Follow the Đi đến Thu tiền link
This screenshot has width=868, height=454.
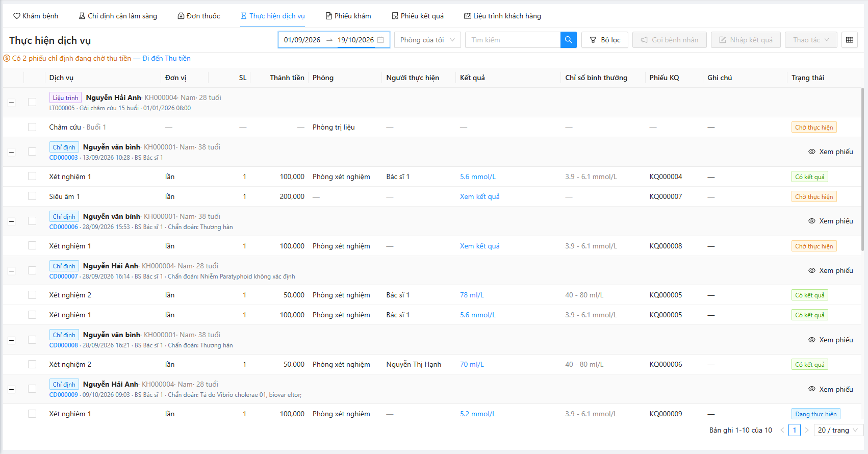pos(166,58)
